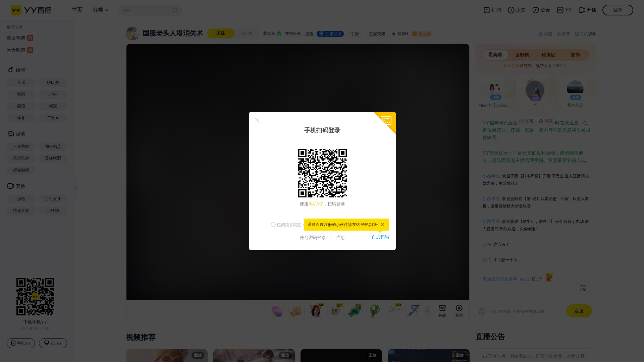Switch to password login via corner icon

(386, 120)
